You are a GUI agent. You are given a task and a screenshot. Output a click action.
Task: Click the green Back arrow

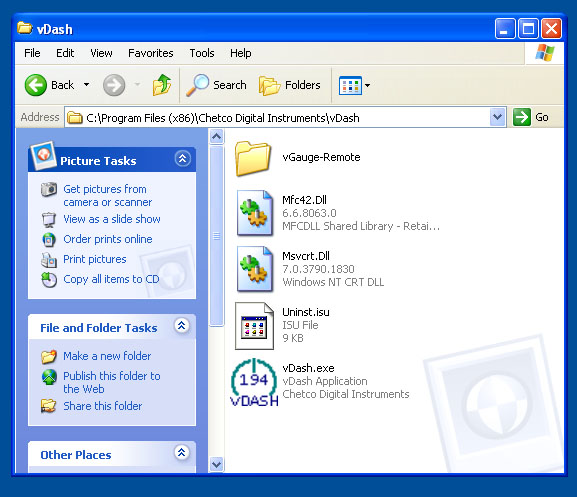point(36,85)
